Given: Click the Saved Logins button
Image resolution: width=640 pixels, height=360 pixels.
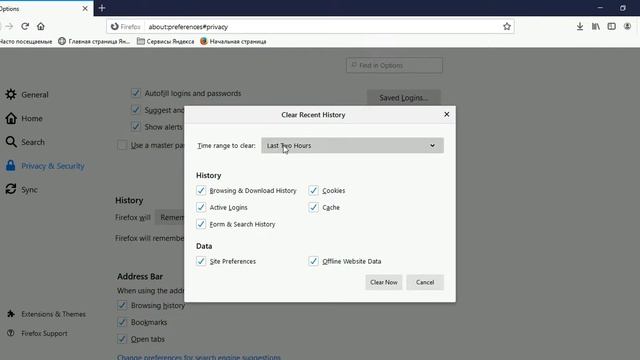Looking at the screenshot, I should pos(404,98).
